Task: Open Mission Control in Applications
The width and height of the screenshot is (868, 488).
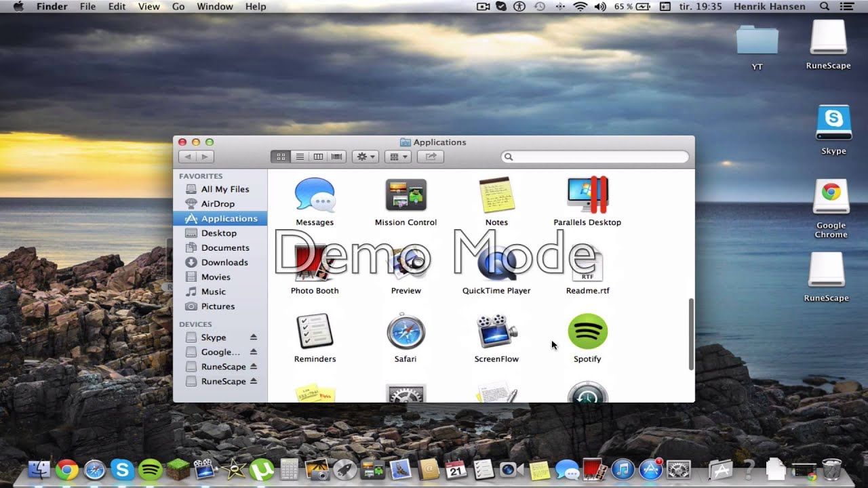Action: point(406,195)
